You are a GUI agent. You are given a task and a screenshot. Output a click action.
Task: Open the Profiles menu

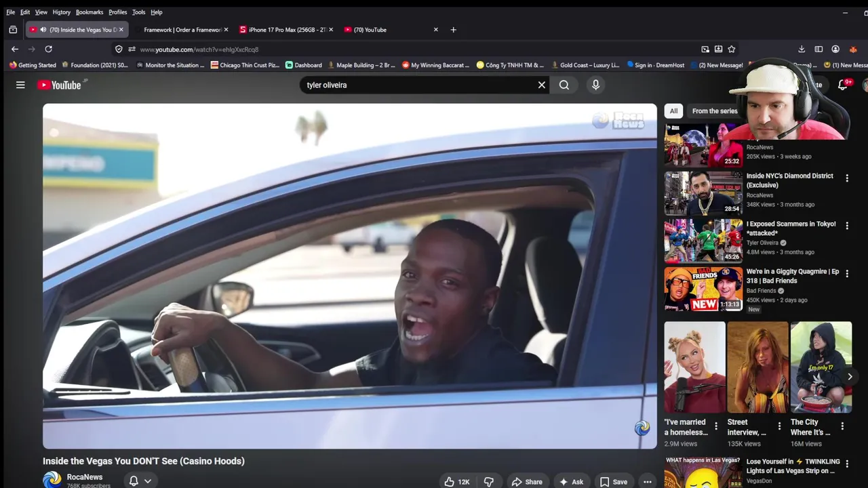click(x=117, y=12)
